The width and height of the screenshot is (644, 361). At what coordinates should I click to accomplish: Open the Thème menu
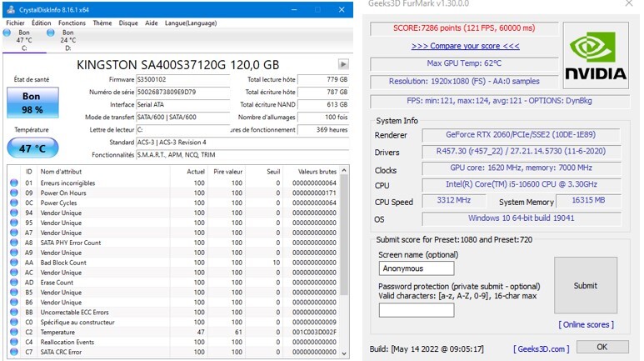point(102,23)
